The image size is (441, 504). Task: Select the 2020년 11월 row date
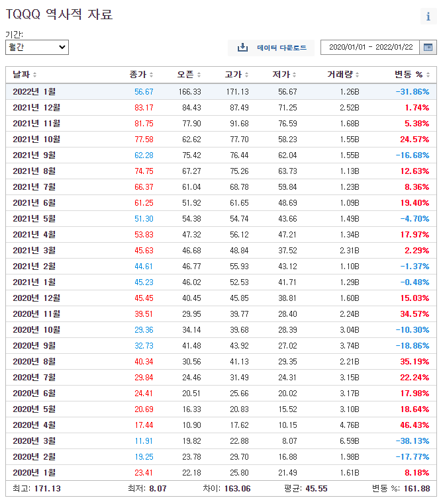36,314
